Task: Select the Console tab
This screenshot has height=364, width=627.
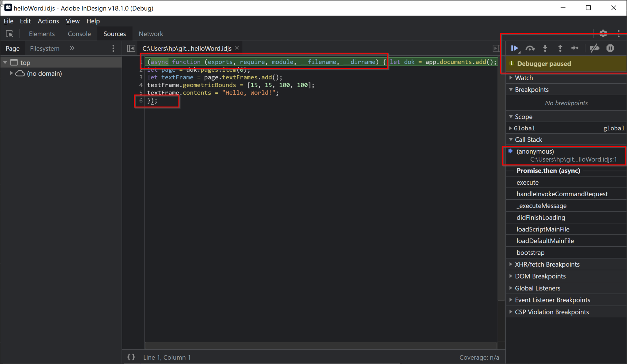Action: (79, 33)
